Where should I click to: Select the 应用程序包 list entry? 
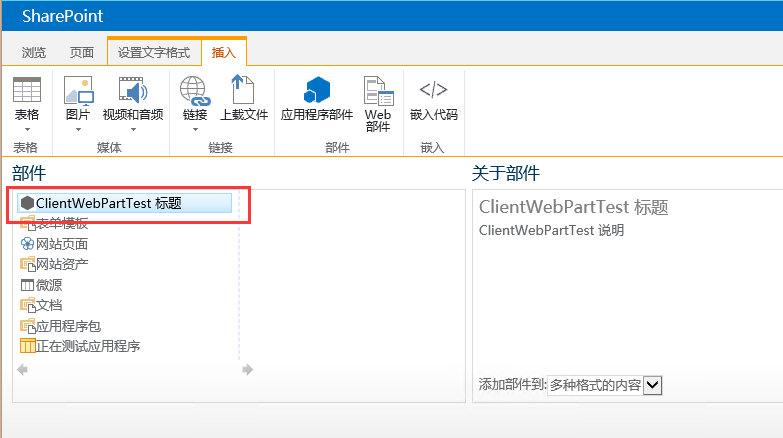coord(68,326)
